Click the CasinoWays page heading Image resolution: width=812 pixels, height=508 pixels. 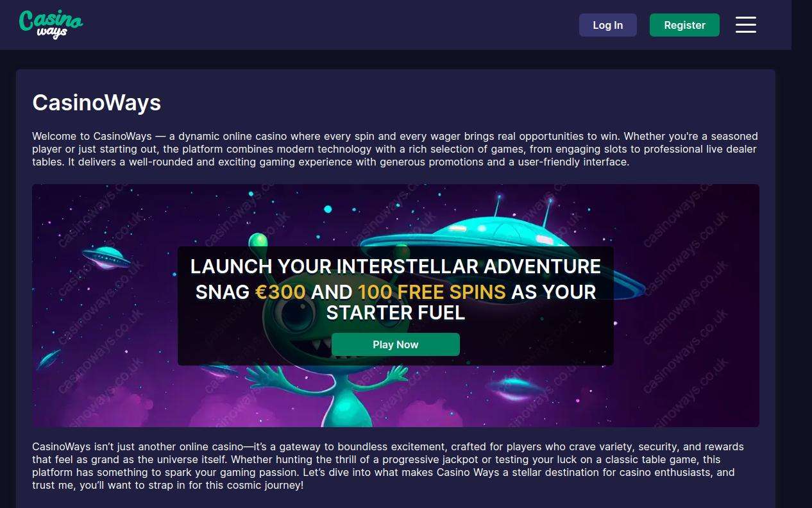coord(97,103)
